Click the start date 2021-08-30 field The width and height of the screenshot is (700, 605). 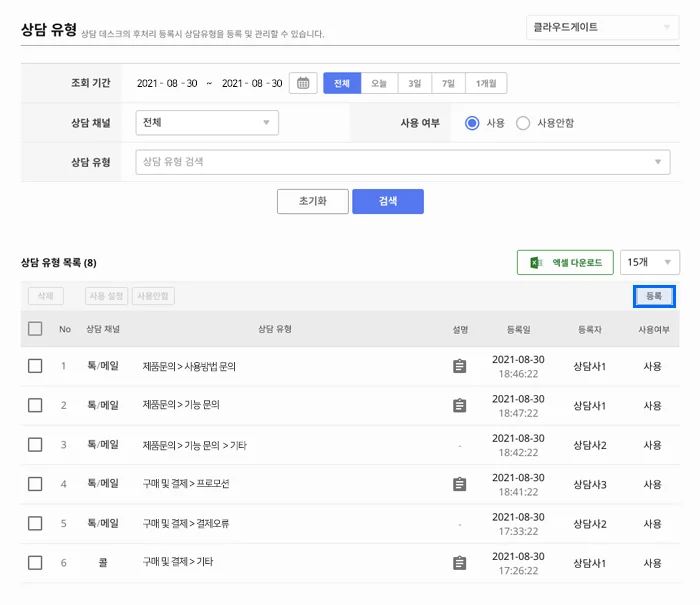(167, 83)
